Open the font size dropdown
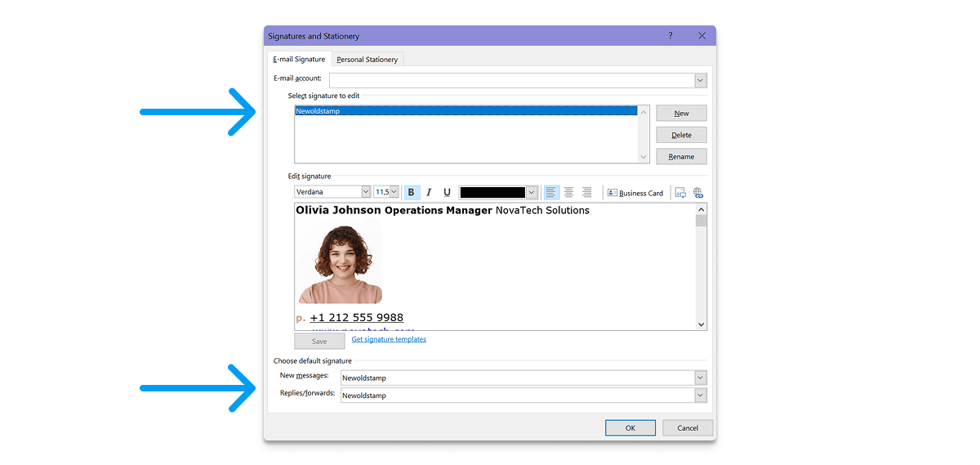 [x=394, y=192]
